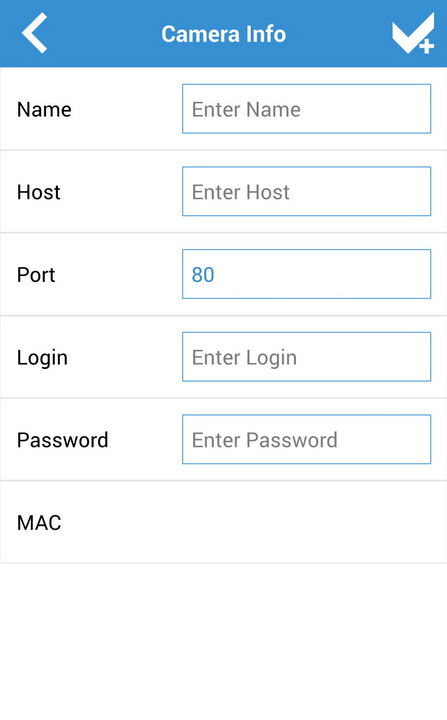Tap the blank white area below the MAC row
Screen dimensions: 447x720
click(x=223, y=641)
